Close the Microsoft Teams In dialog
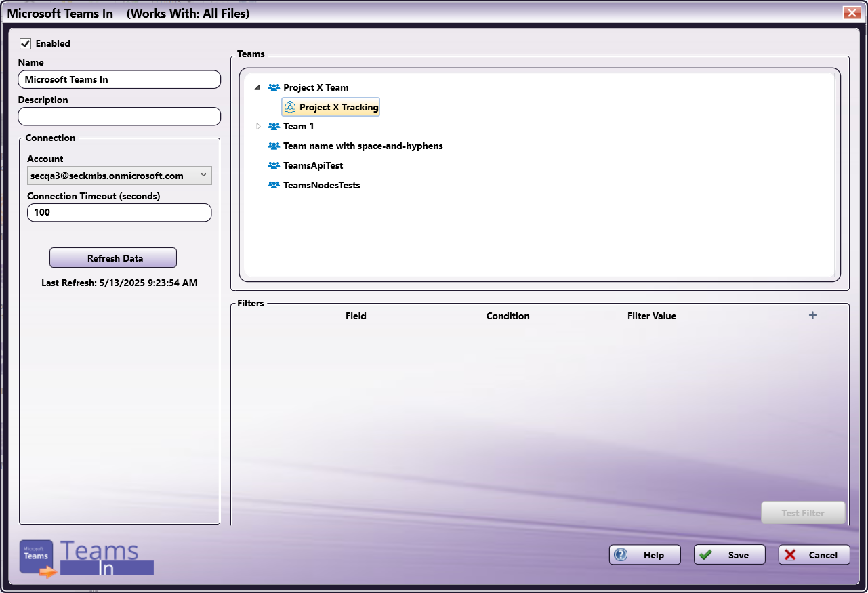 [852, 12]
